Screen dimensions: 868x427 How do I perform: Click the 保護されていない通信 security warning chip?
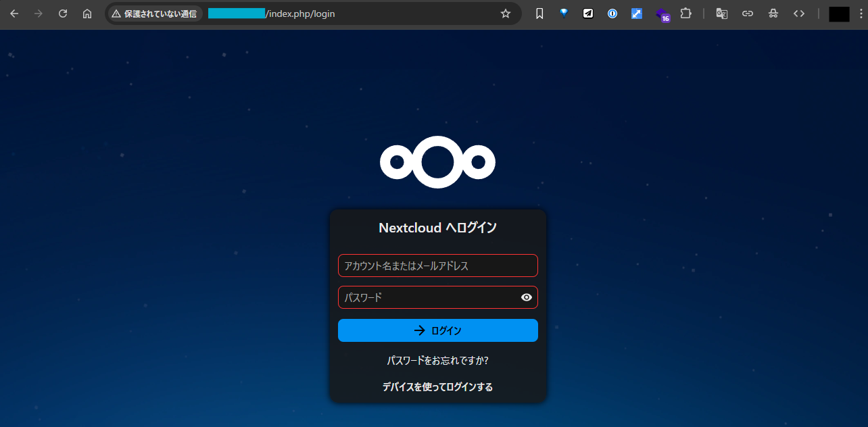point(155,14)
